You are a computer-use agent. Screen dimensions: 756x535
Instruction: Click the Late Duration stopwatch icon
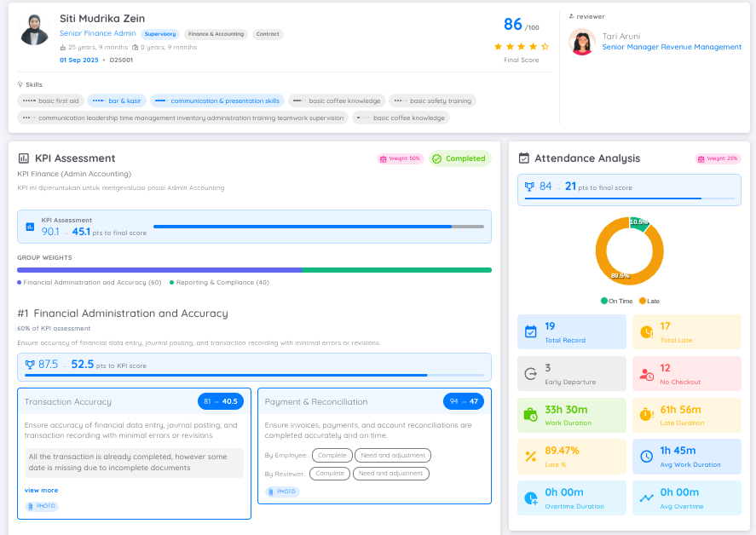point(647,415)
